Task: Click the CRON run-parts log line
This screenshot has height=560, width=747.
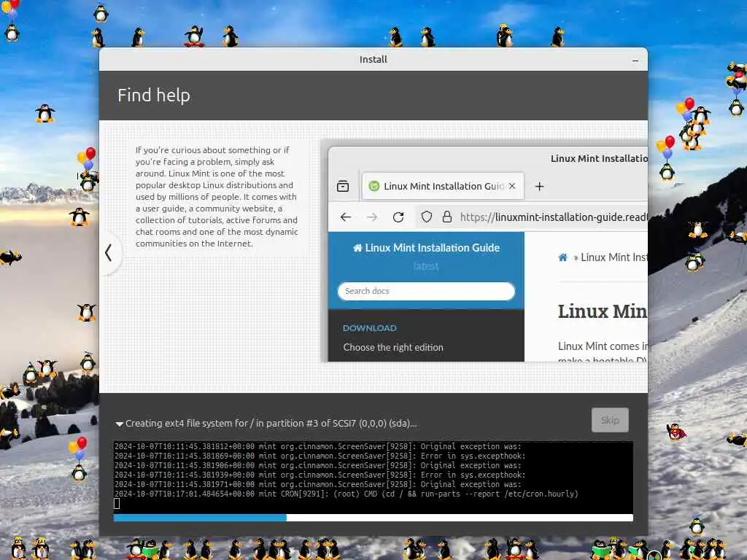Action: coord(347,494)
